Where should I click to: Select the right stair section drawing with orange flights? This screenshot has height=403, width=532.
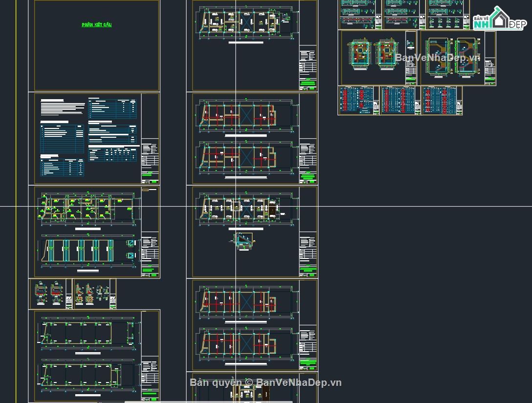pyautogui.click(x=468, y=56)
